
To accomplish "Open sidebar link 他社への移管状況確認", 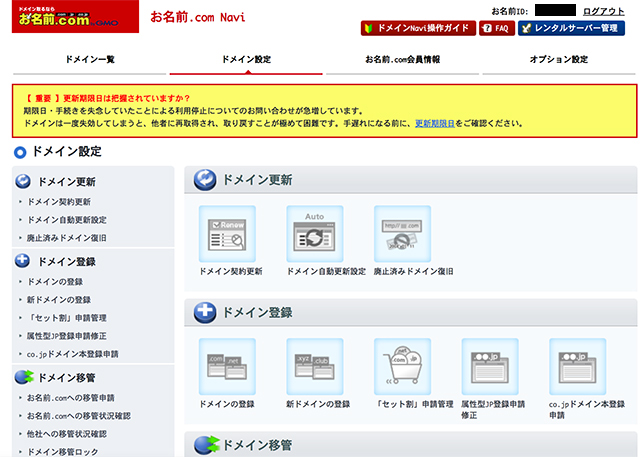I will tap(67, 434).
